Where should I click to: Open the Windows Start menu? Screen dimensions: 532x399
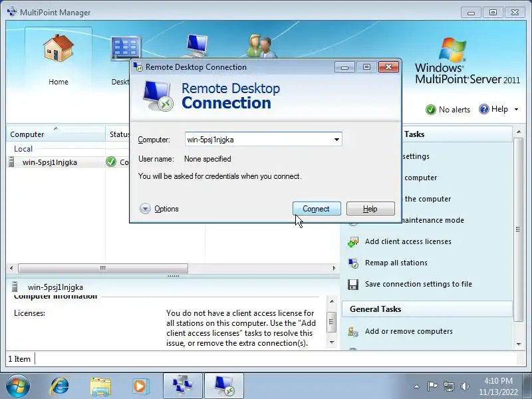[18, 386]
